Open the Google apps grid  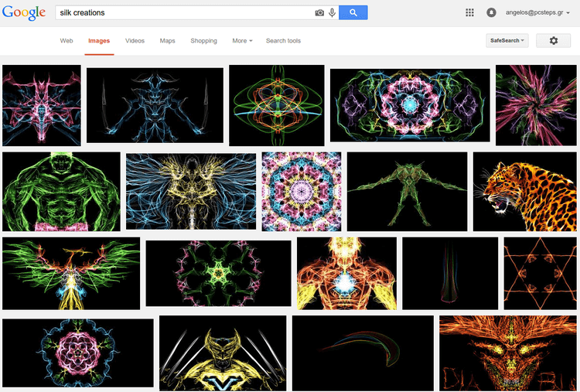point(469,12)
